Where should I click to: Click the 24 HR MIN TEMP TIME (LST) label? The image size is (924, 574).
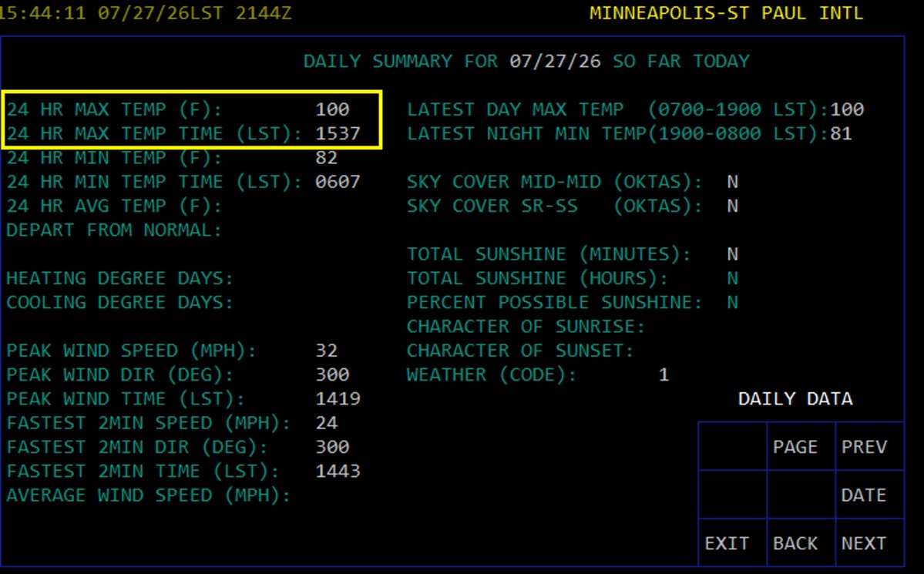pos(154,182)
